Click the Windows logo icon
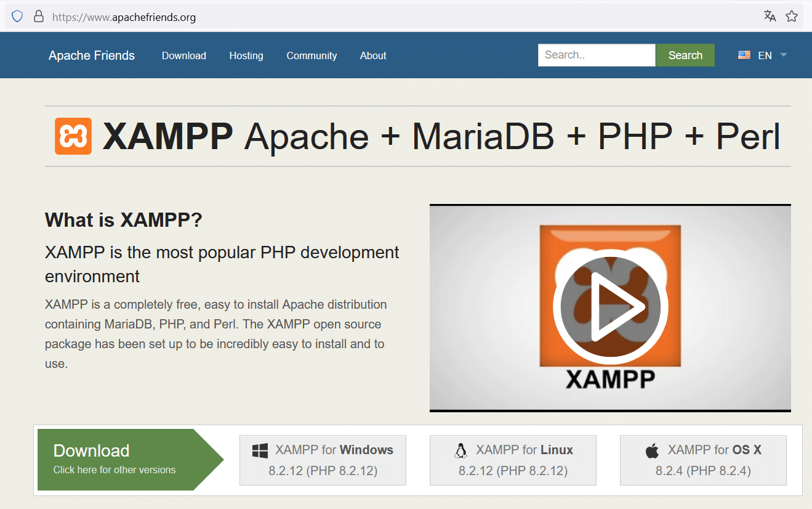The width and height of the screenshot is (812, 509). click(x=260, y=451)
